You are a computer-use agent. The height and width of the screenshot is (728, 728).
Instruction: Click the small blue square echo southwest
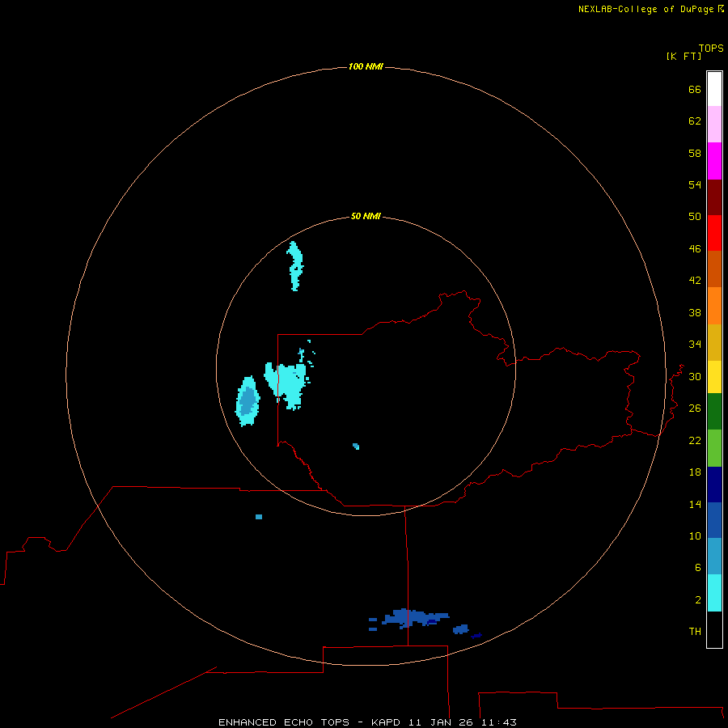click(x=259, y=517)
